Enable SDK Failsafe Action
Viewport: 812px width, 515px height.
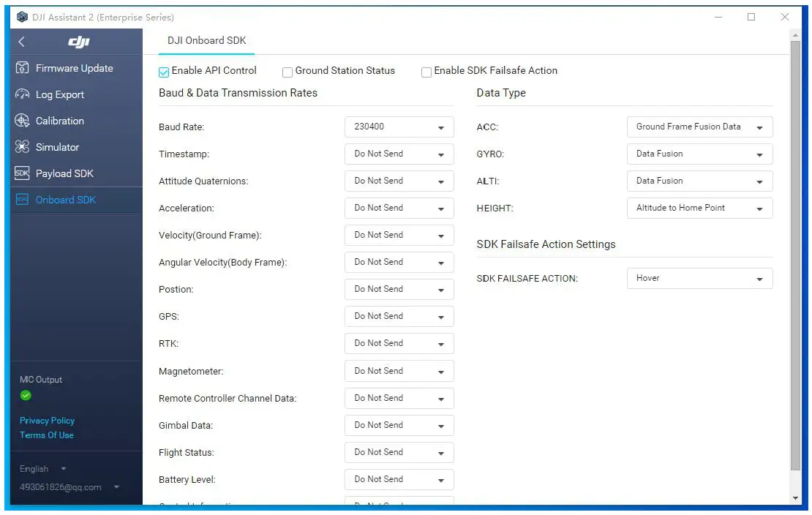coord(426,72)
